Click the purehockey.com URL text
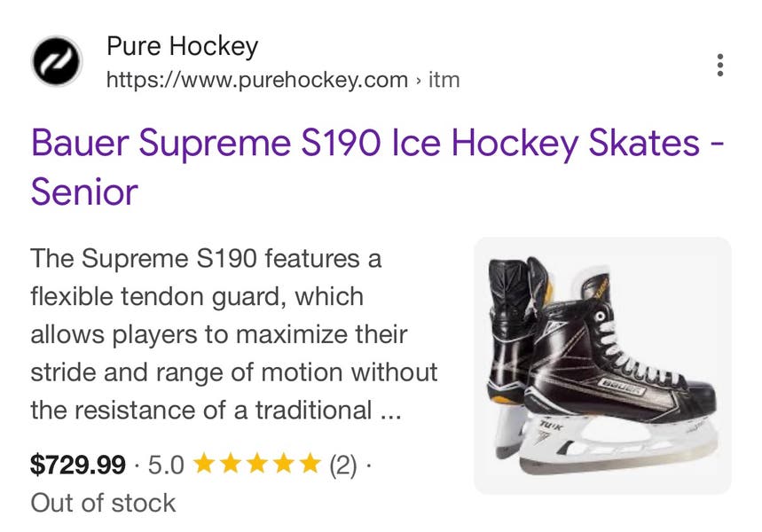 click(x=256, y=80)
